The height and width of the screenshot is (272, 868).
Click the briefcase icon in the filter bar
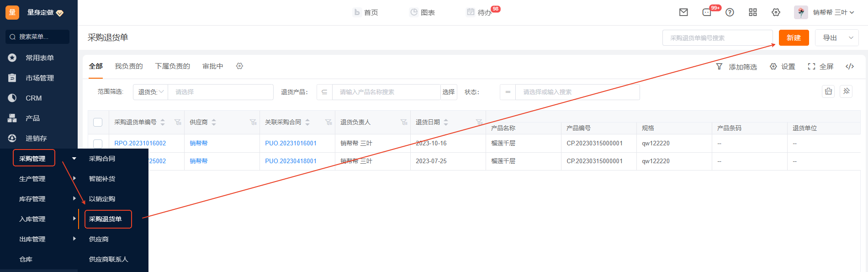[828, 91]
